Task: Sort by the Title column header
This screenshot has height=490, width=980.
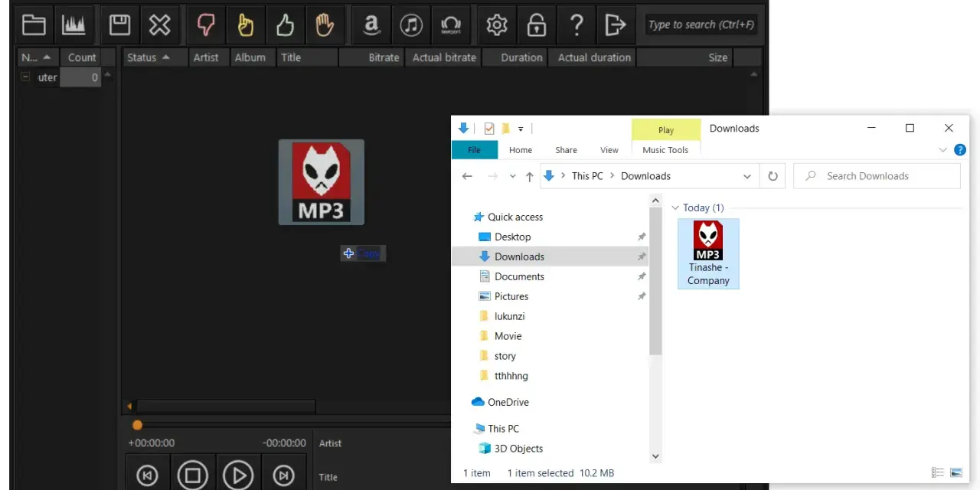Action: click(x=306, y=57)
